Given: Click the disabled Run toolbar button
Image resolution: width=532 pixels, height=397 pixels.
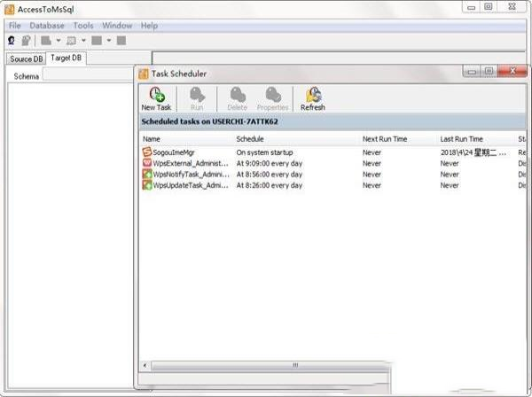Looking at the screenshot, I should click(x=197, y=98).
